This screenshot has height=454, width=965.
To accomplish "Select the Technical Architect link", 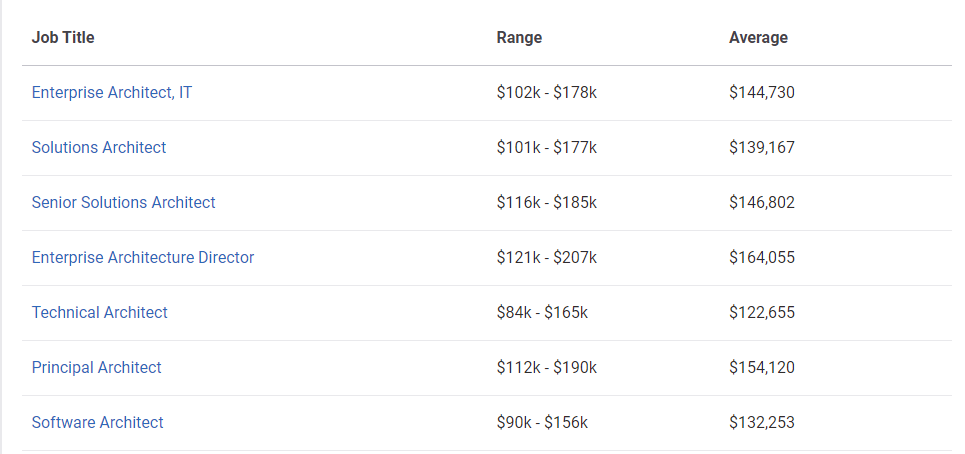I will pyautogui.click(x=100, y=313).
